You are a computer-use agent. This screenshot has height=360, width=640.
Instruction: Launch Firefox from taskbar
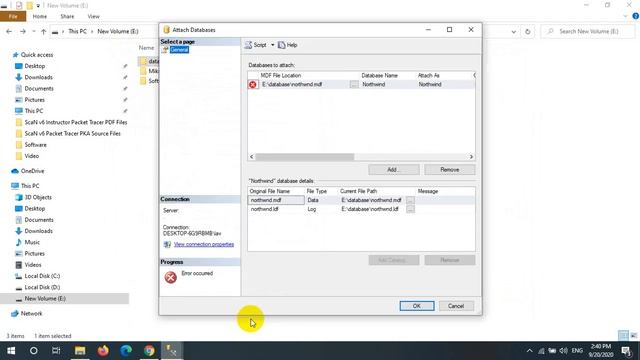[x=103, y=351]
